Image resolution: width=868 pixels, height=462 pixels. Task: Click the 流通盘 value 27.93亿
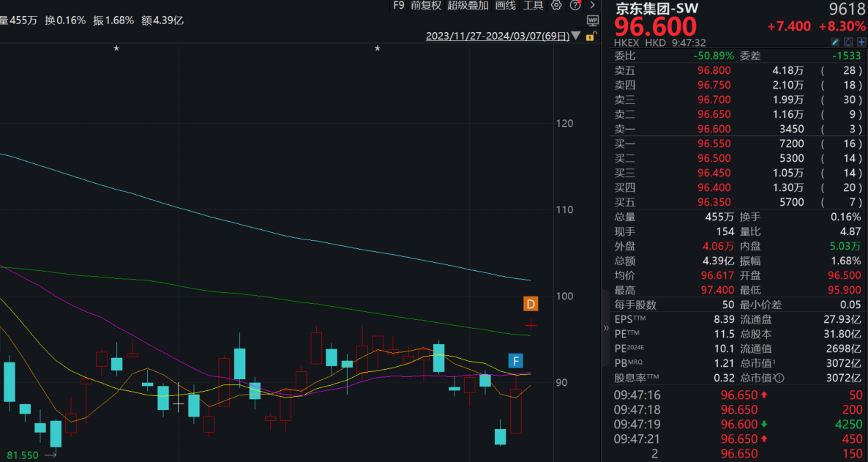coord(842,319)
